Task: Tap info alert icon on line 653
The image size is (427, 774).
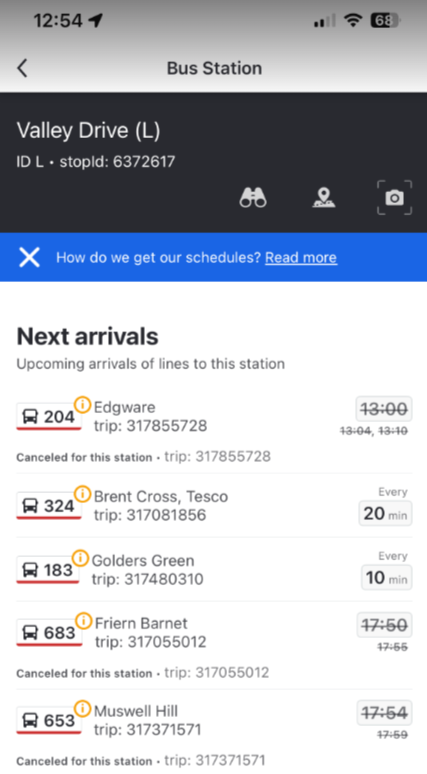Action: coord(82,709)
